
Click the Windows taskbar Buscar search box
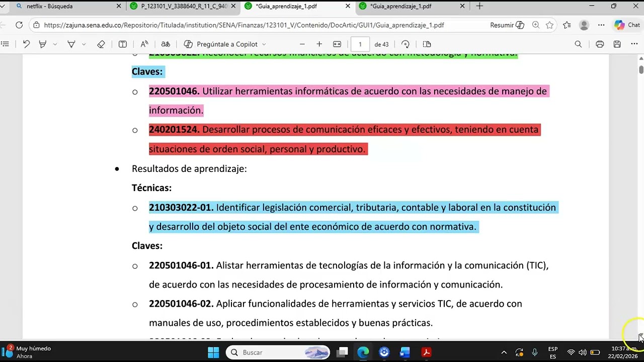tap(277, 352)
